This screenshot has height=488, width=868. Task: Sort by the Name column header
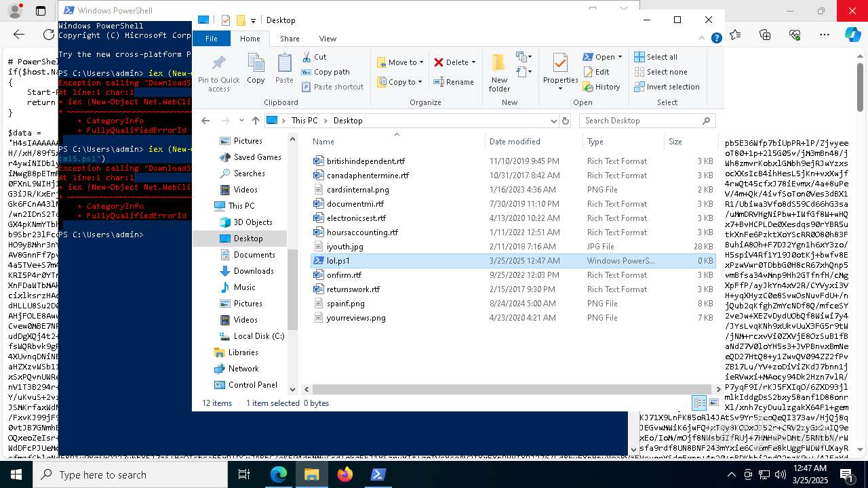click(397, 142)
